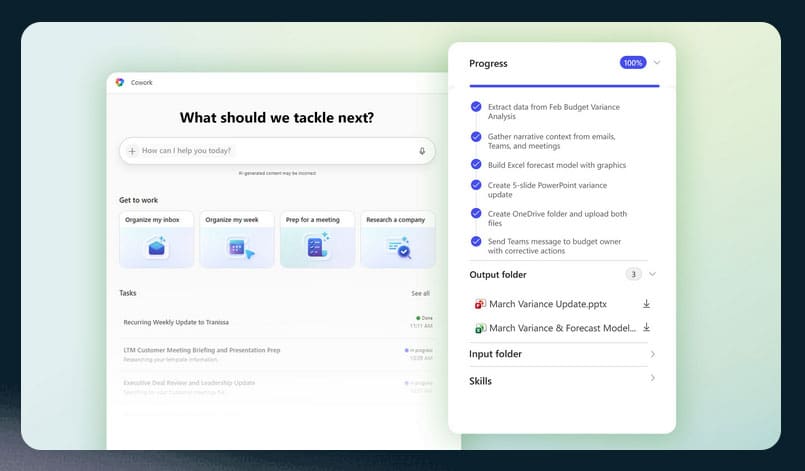Open the Research a company card
Screen dimensions: 805x471
pos(398,239)
